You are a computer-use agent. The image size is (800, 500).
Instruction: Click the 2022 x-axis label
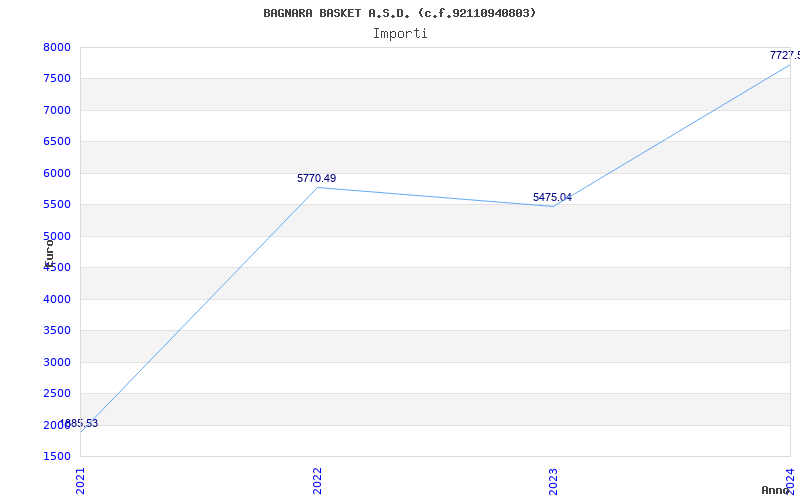pyautogui.click(x=317, y=481)
